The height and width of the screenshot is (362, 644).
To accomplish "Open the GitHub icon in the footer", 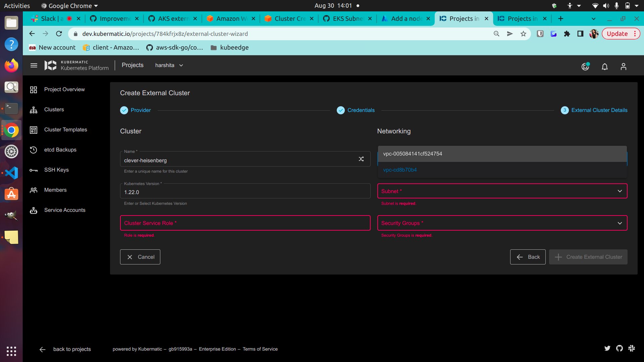I will (619, 348).
